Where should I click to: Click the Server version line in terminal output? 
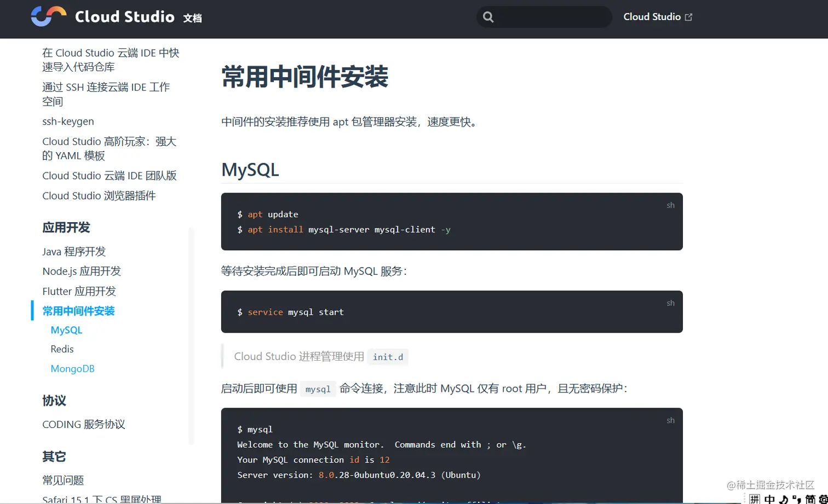359,475
